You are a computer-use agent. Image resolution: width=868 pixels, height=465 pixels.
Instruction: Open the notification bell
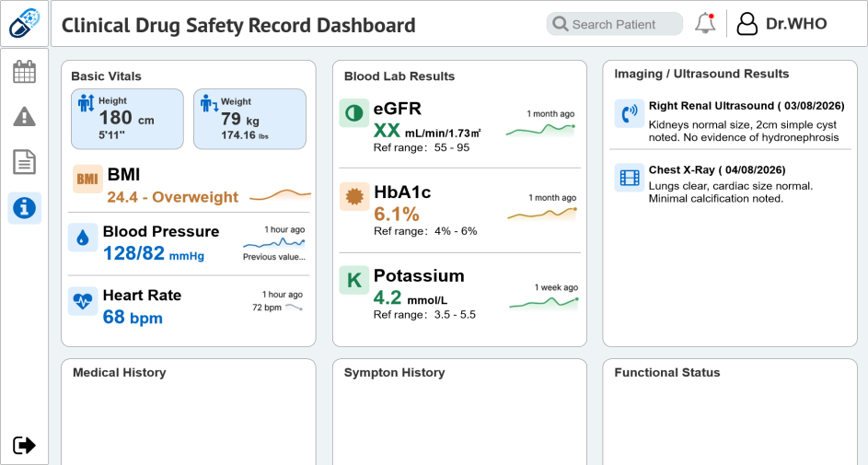coord(705,23)
